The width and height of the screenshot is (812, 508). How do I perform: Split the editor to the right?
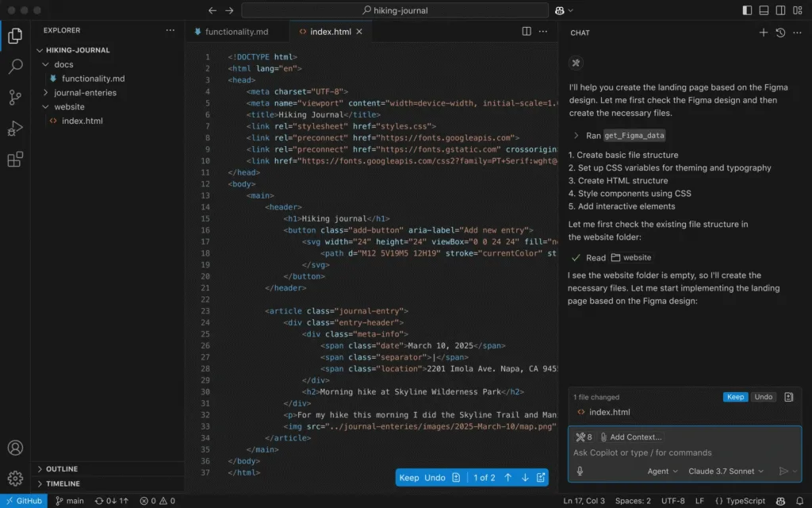pyautogui.click(x=527, y=32)
